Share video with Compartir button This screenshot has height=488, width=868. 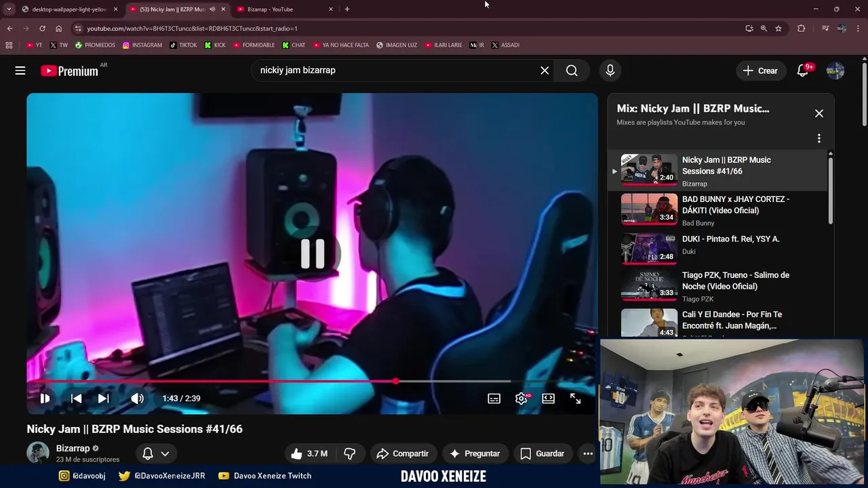(x=403, y=453)
